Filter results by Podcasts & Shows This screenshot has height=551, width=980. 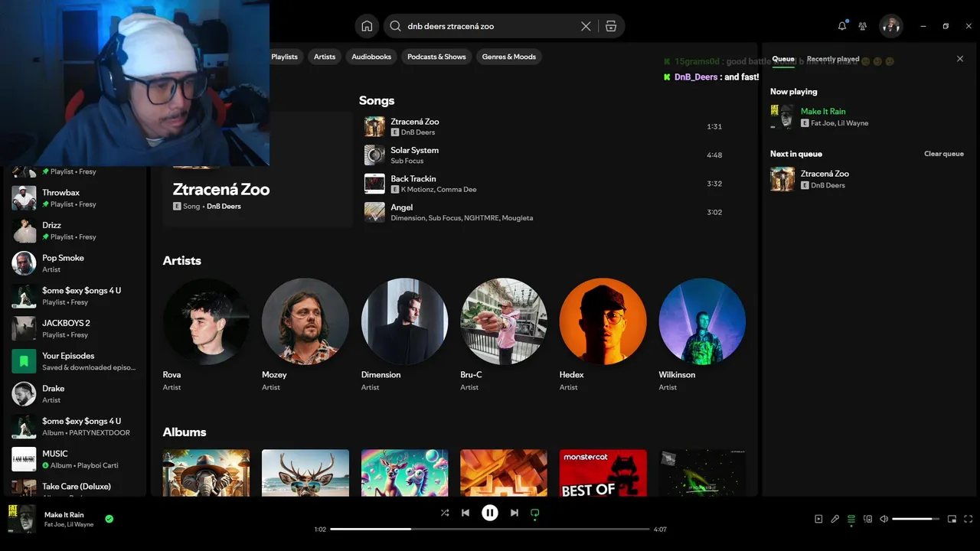(436, 57)
